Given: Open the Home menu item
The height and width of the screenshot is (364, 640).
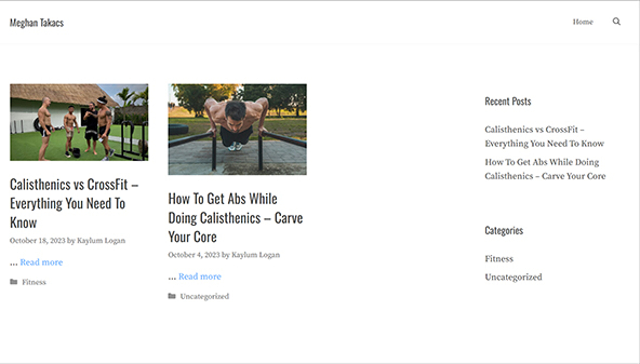Looking at the screenshot, I should [x=583, y=22].
